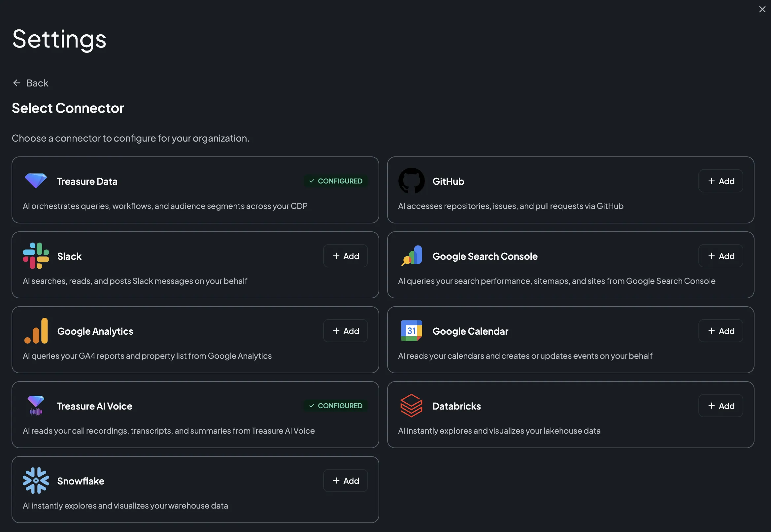Add the Snowflake connector
Viewport: 771px width, 532px height.
click(x=345, y=481)
